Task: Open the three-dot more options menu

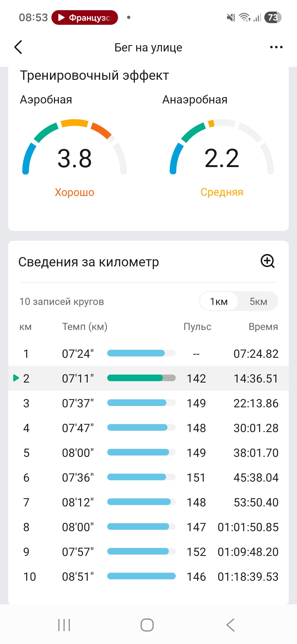Action: (276, 47)
